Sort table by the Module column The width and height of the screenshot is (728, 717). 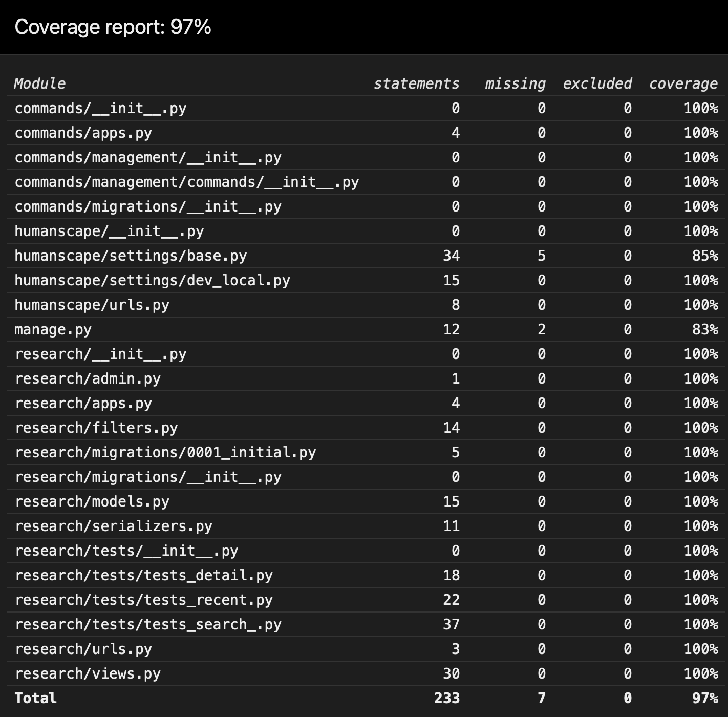(x=40, y=83)
